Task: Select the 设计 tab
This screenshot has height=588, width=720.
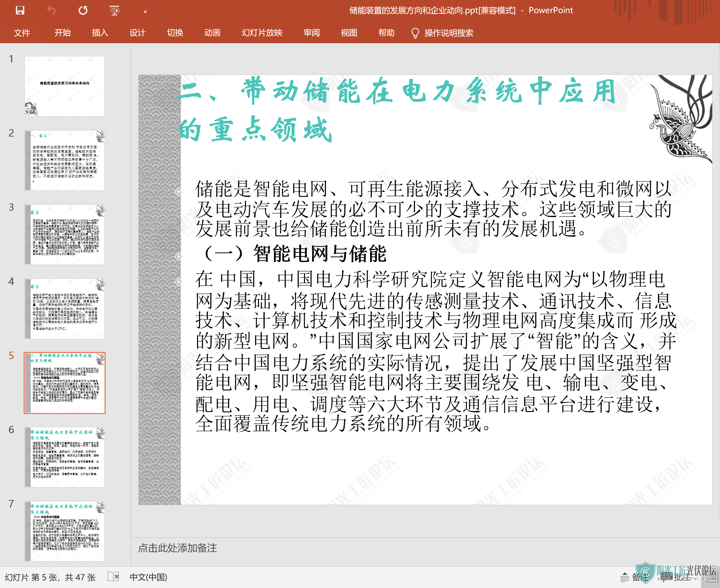Action: pyautogui.click(x=137, y=33)
